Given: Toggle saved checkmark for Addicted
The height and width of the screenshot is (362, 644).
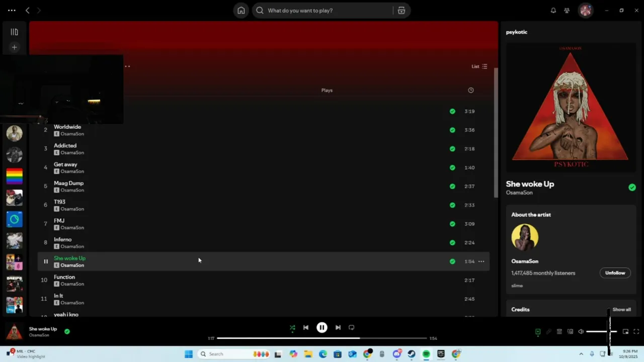Looking at the screenshot, I should coord(452,149).
